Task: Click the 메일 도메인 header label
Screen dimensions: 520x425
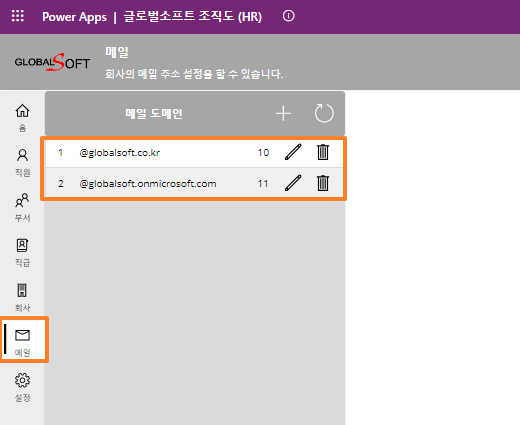Action: tap(154, 114)
